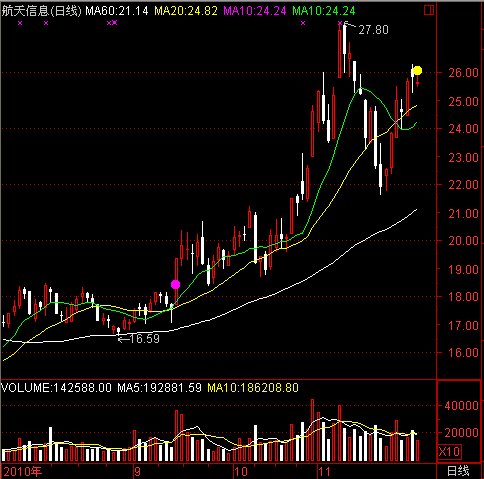
Task: Click the yellow MA20:24.82 indicator label
Action: [x=186, y=11]
